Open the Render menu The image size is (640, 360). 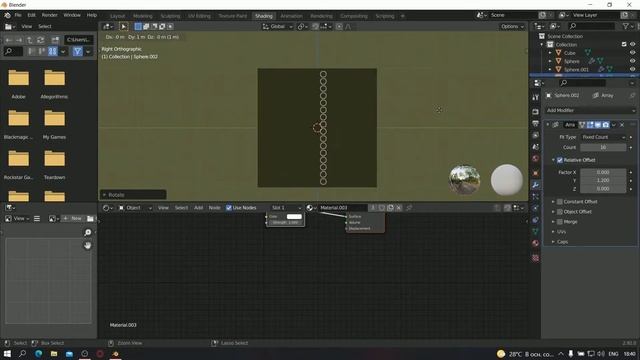point(49,15)
